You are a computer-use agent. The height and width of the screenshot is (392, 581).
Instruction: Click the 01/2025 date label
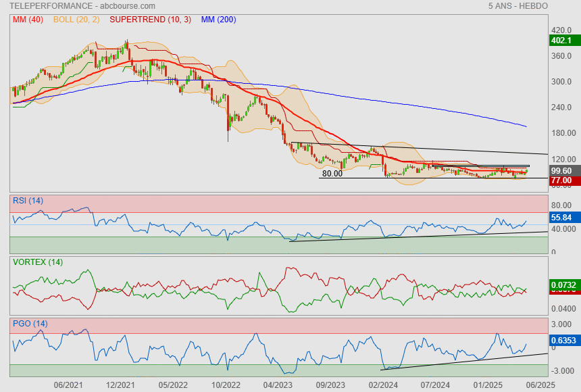coord(488,385)
